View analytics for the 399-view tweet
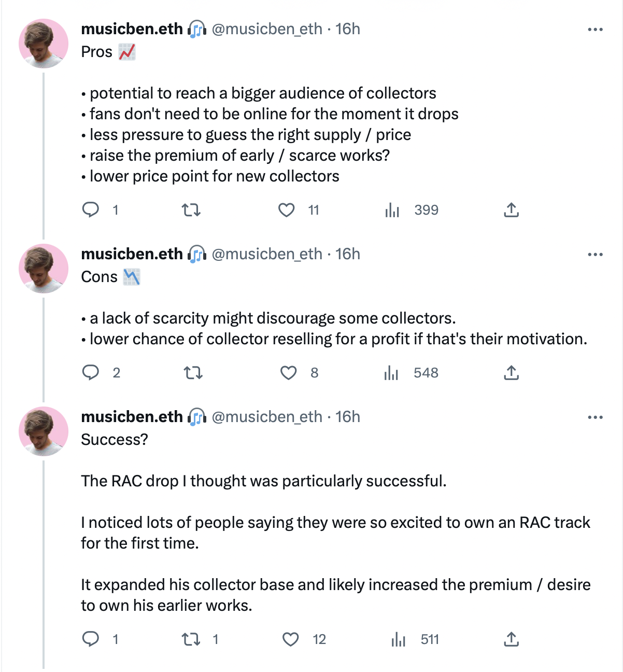Screen dimensions: 623x672 [392, 210]
